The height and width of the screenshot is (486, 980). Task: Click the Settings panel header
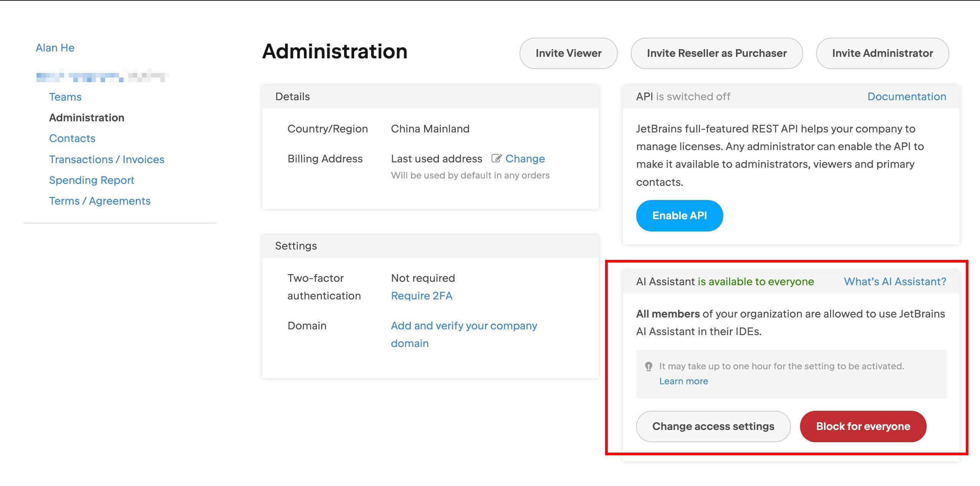430,246
